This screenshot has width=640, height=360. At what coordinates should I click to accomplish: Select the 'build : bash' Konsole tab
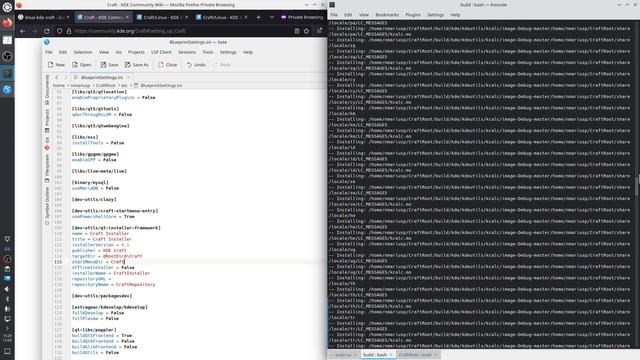tap(378, 355)
